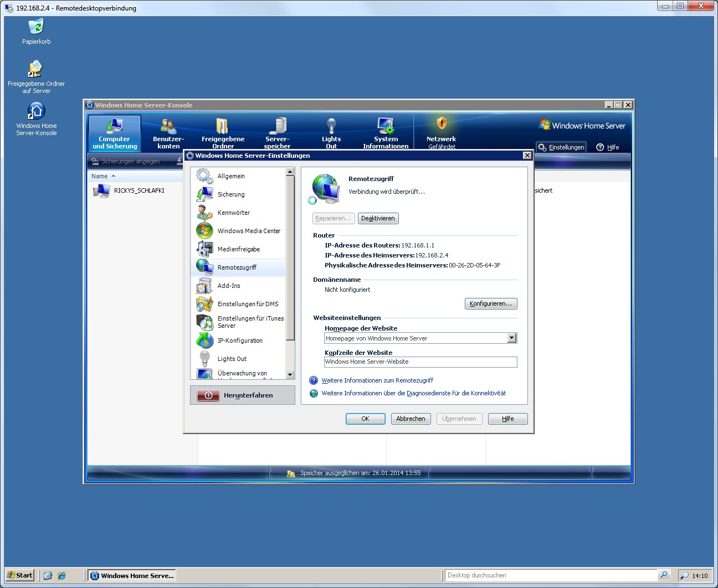Viewport: 718px width, 588px height.
Task: Sort by Name column header
Action: pos(135,176)
